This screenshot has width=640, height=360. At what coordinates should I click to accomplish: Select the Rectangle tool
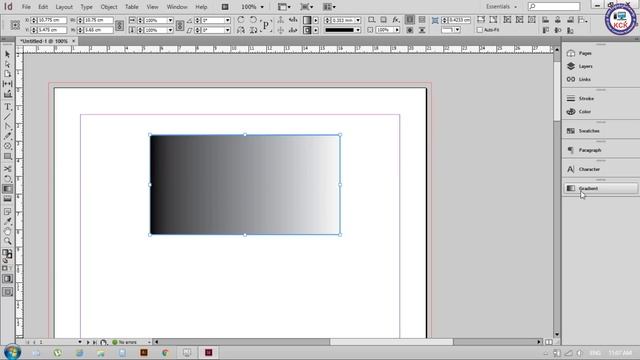(7, 156)
